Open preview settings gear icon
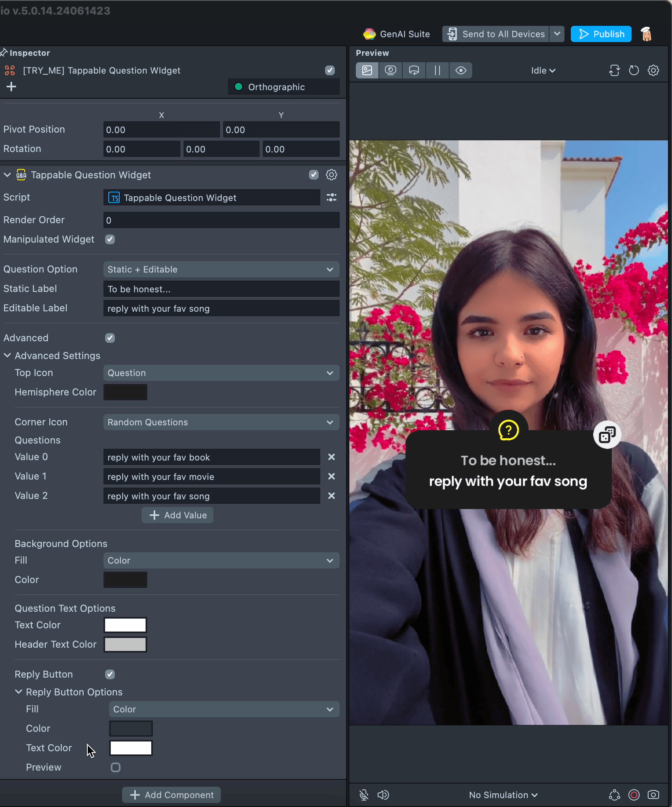 coord(653,70)
